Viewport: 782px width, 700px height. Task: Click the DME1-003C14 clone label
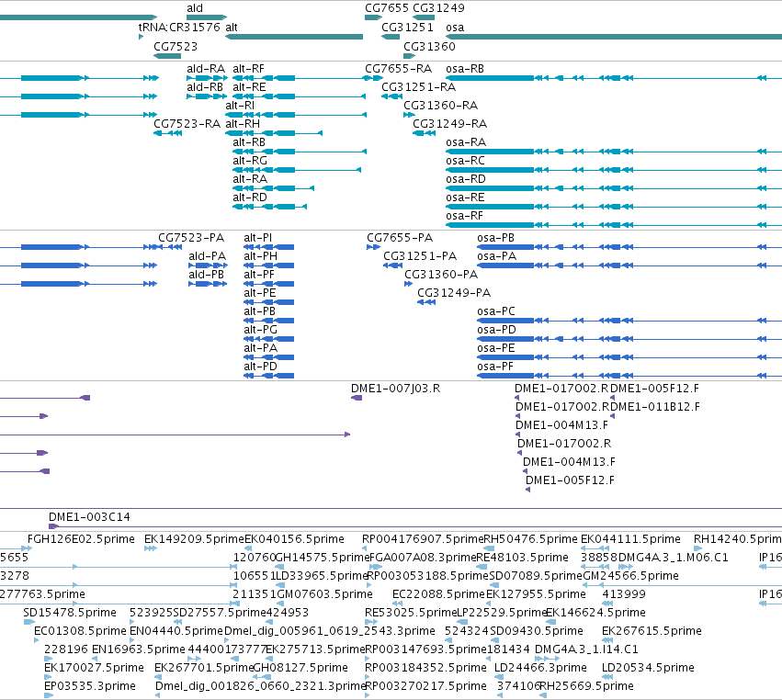[89, 517]
